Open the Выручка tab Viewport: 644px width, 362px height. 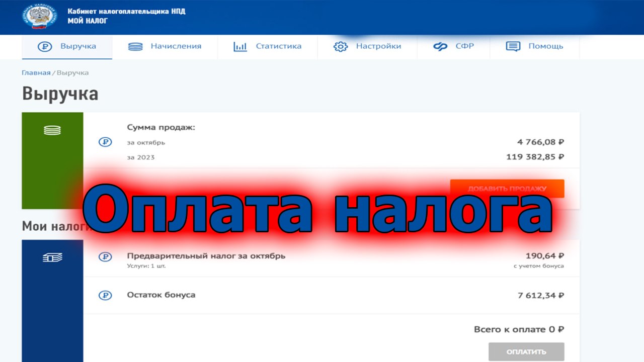point(67,47)
